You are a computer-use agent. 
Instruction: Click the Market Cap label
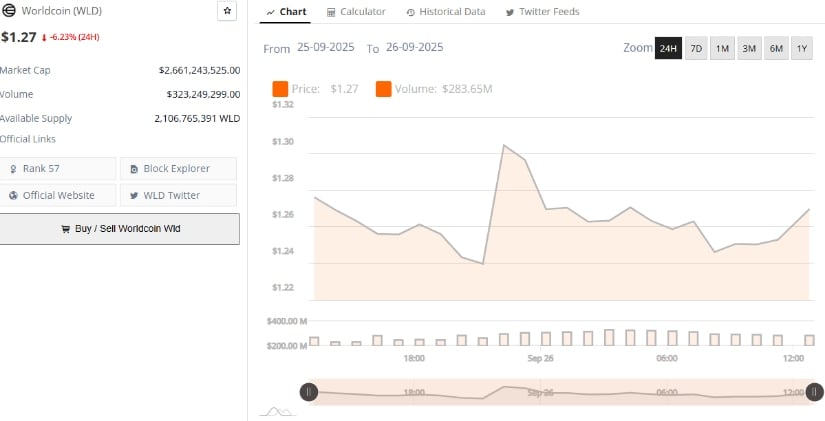25,70
